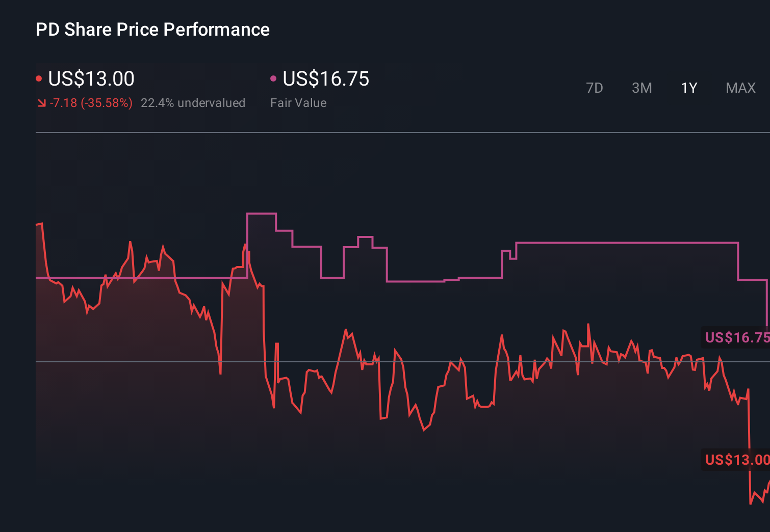Expand the US$16.75 Fair Value header
Image resolution: width=770 pixels, height=532 pixels.
click(325, 78)
